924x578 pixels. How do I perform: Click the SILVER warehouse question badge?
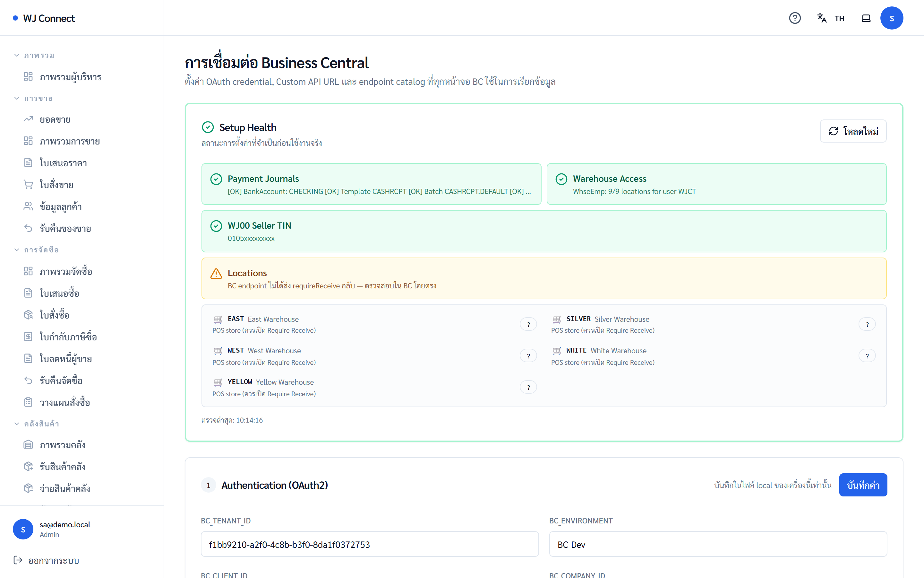pyautogui.click(x=867, y=324)
